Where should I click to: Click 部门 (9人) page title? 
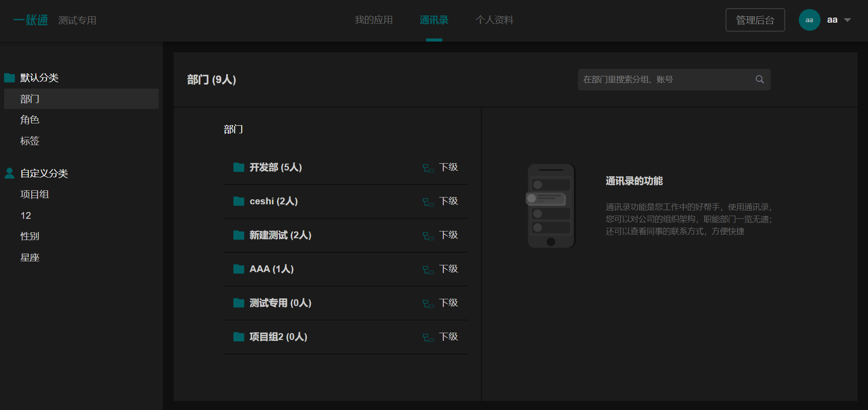point(212,80)
